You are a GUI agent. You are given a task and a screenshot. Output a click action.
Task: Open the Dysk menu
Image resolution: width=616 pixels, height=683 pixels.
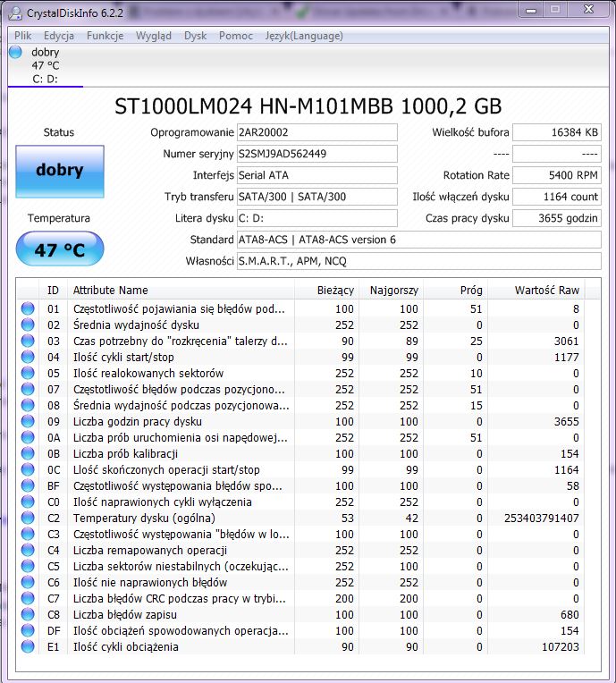coord(195,36)
